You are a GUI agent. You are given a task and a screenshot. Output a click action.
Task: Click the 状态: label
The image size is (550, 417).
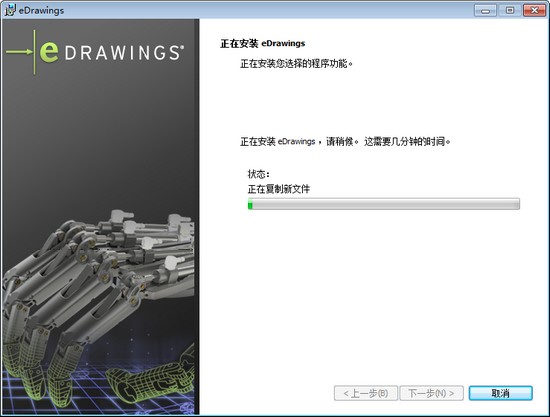[259, 174]
